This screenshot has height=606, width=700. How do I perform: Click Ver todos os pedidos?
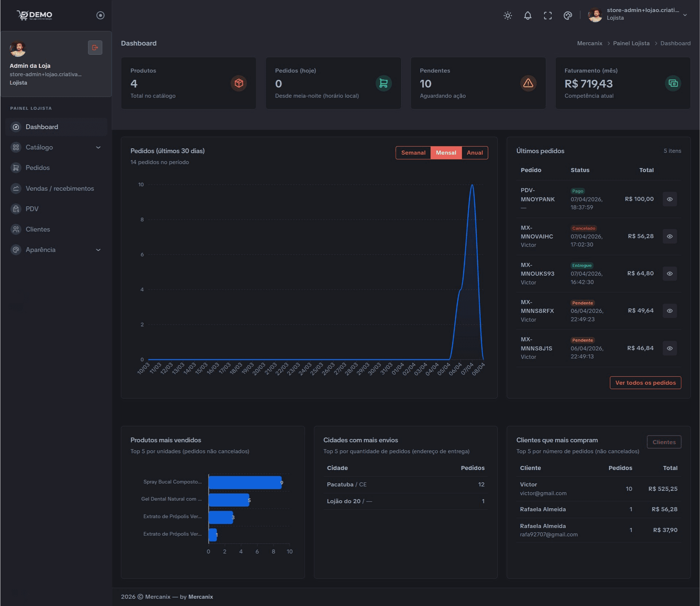pos(645,382)
